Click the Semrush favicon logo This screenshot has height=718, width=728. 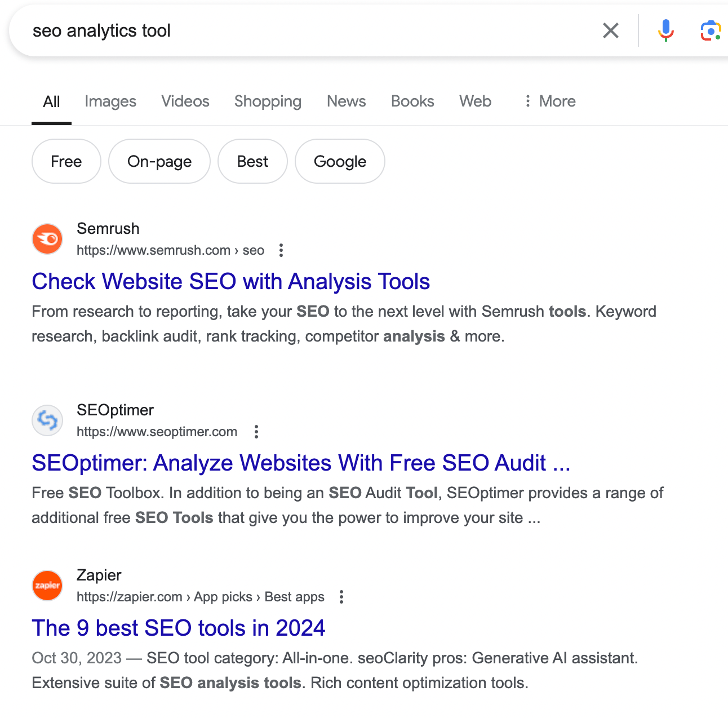[x=47, y=239]
